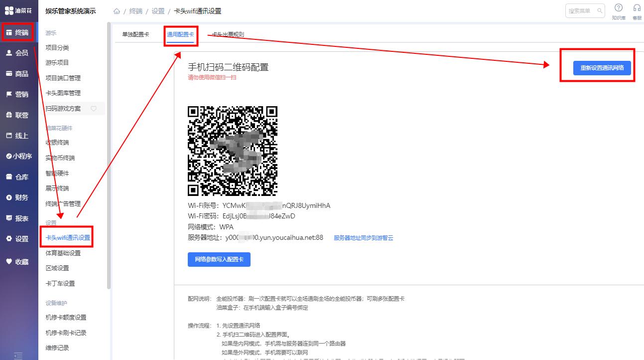Viewport: 644px width, 360px height.
Task: Click the Wi-Fi密码 value text
Action: pyautogui.click(x=258, y=216)
